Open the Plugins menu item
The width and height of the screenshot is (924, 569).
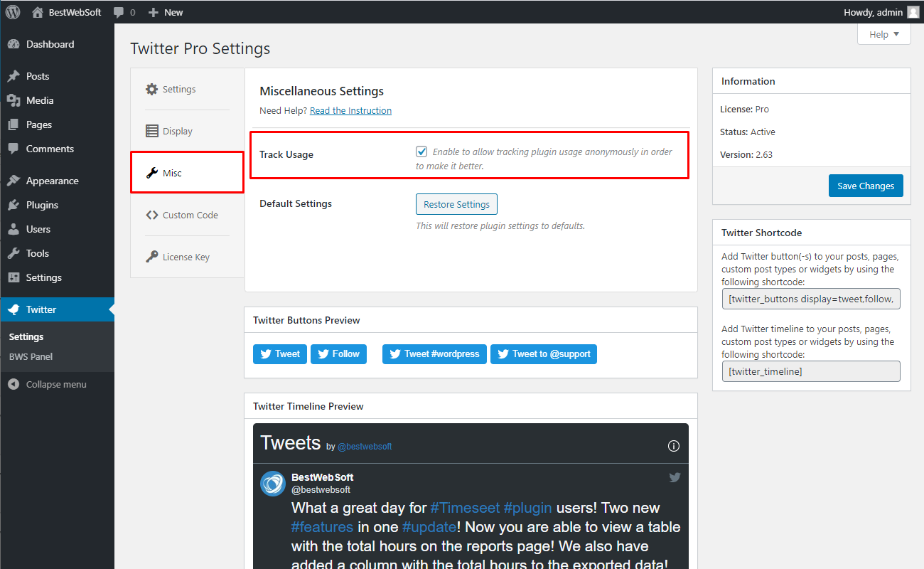click(x=57, y=205)
